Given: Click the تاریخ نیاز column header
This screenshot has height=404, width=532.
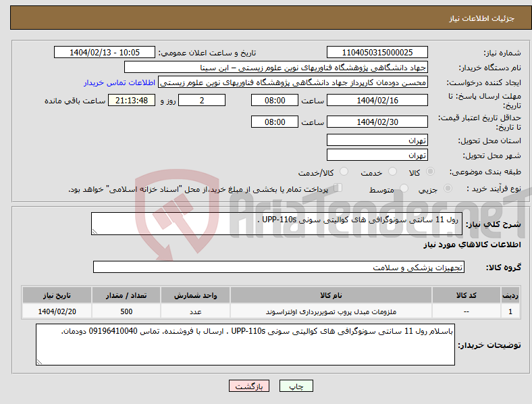Looking at the screenshot, I should (x=57, y=295).
